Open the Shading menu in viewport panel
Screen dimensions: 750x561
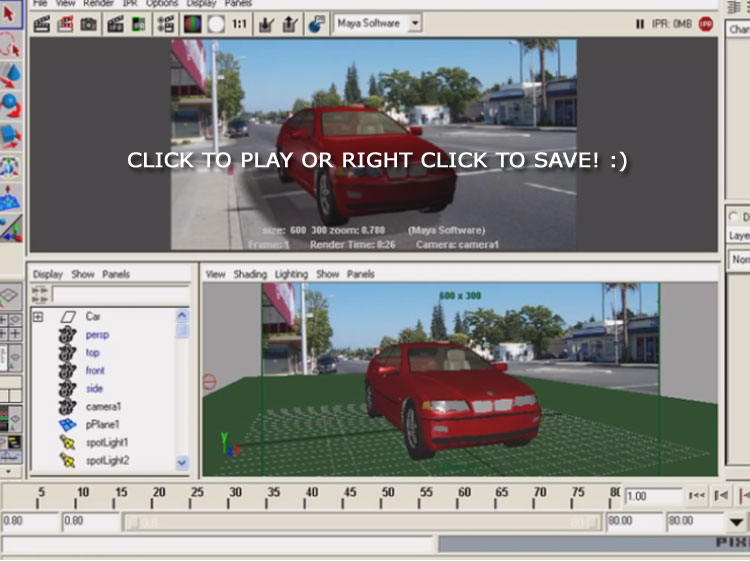pyautogui.click(x=250, y=274)
